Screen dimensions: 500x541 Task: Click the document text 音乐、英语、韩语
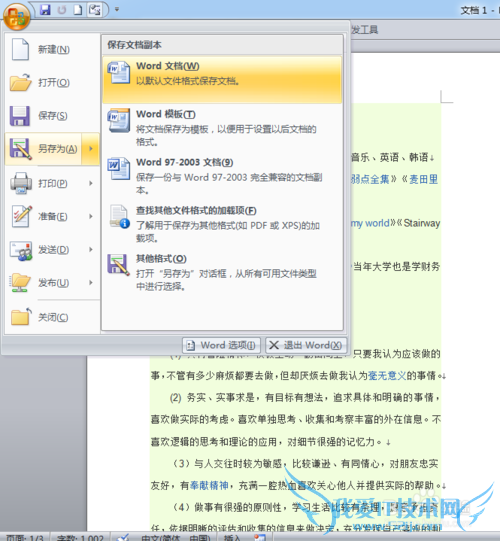coord(390,157)
